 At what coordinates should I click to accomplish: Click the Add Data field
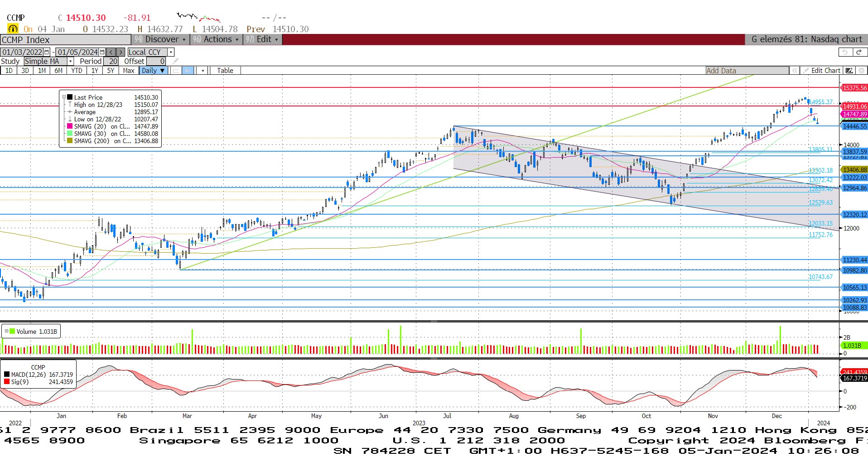tap(747, 71)
